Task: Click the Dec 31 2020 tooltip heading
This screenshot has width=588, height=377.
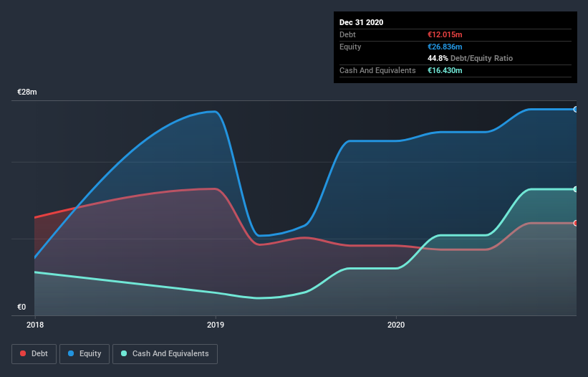Action: pos(361,22)
